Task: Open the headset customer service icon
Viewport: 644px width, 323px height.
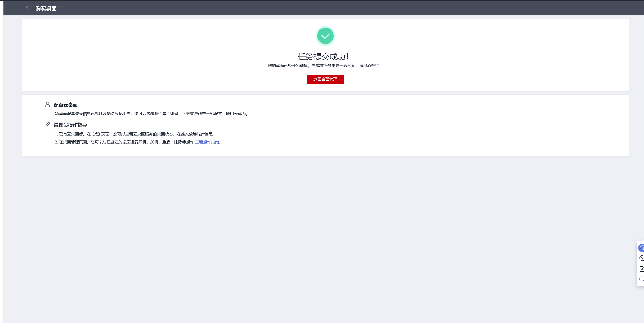Action: [641, 248]
